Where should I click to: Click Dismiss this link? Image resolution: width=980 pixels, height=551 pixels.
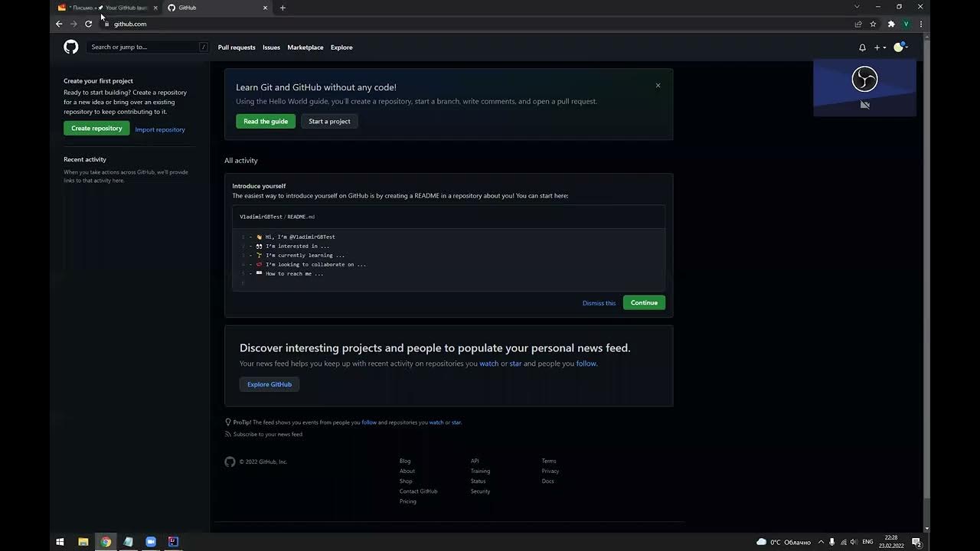click(x=599, y=303)
